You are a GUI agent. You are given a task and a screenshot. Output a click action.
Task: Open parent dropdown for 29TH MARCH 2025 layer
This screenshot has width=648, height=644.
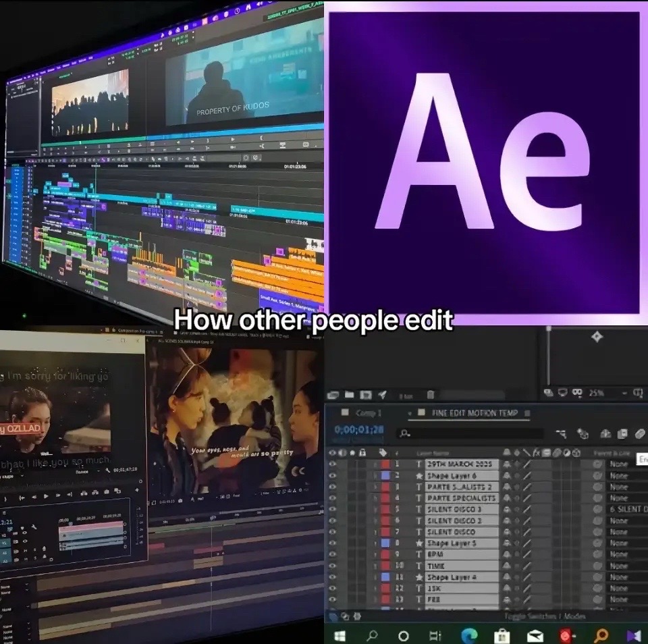pyautogui.click(x=628, y=464)
